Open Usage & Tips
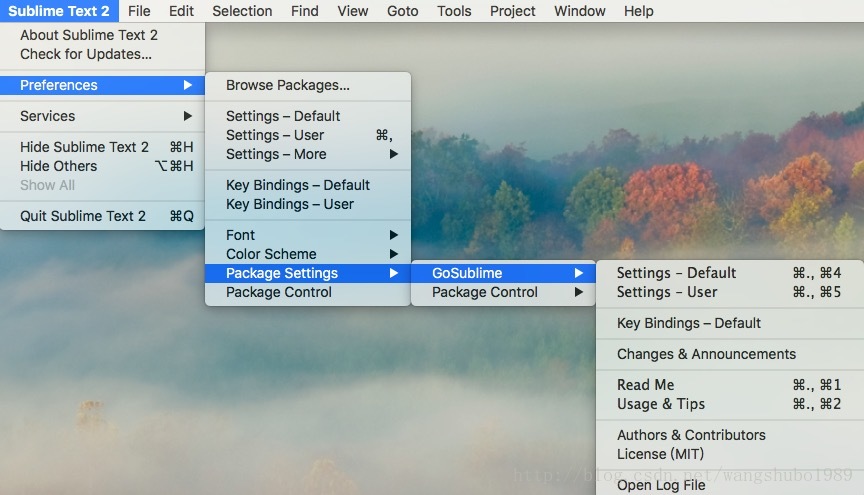Screen dimensions: 864x495 730,404
